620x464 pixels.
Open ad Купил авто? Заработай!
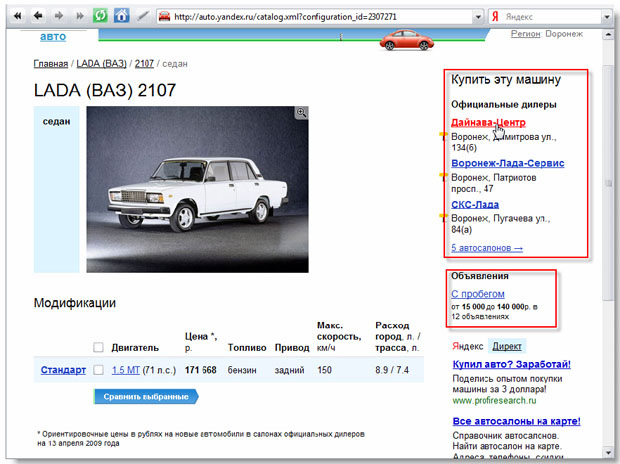coord(511,364)
